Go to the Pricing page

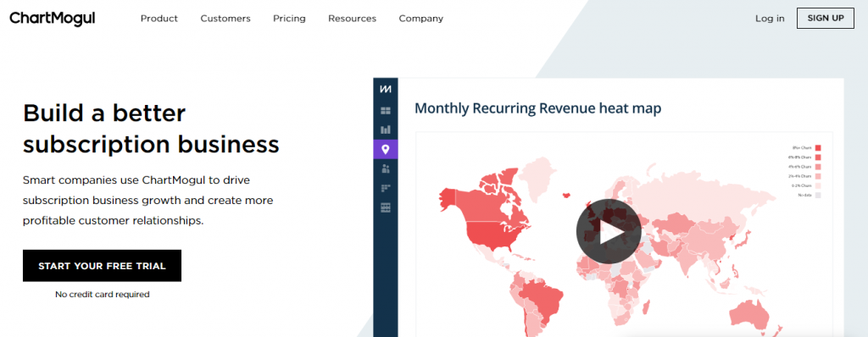pyautogui.click(x=289, y=19)
